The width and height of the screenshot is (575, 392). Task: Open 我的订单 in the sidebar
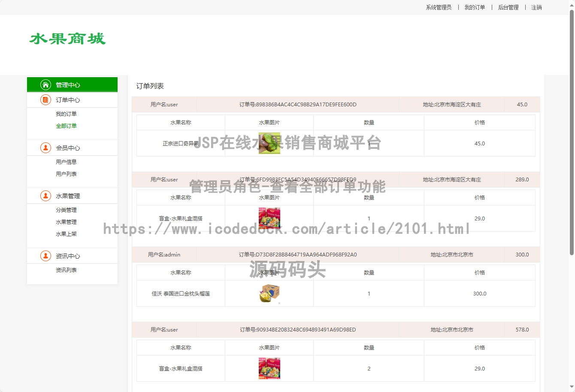(66, 114)
